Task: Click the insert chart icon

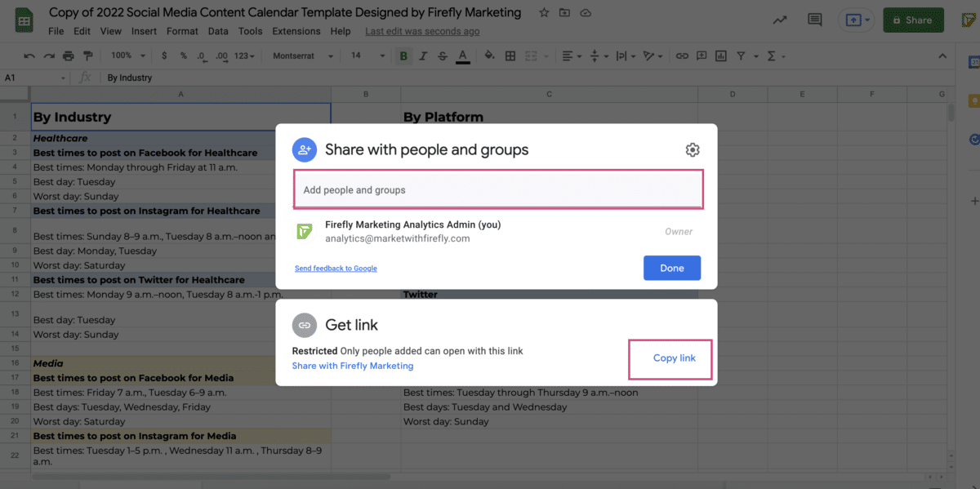Action: [720, 56]
